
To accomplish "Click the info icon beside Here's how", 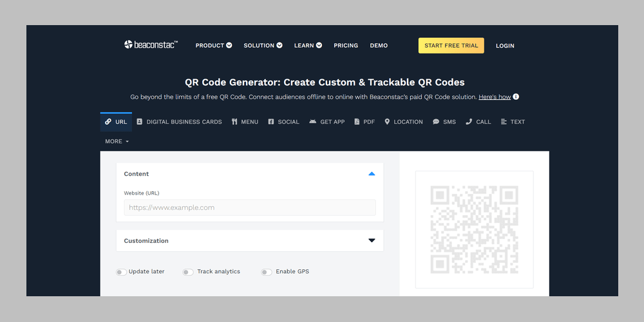I will tap(516, 97).
